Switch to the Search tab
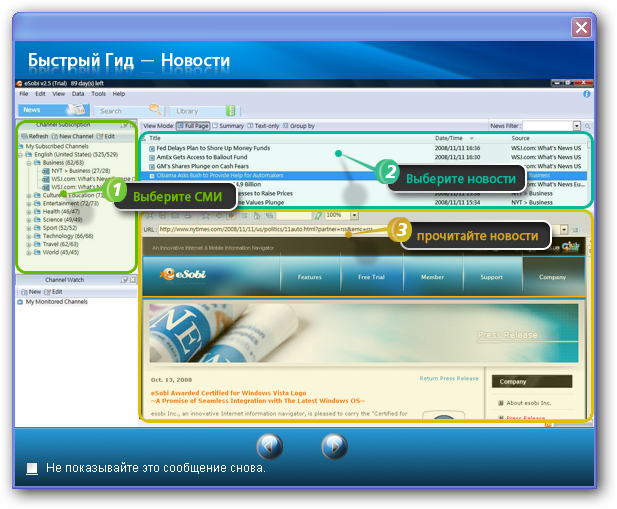Viewport: 617px width, 509px height. [x=128, y=111]
